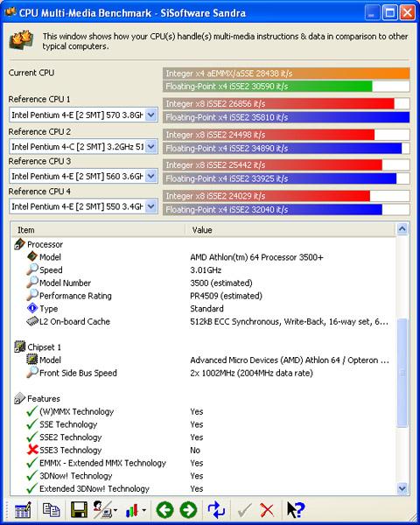Select the 'PR4509 (estimated)' value

point(226,296)
